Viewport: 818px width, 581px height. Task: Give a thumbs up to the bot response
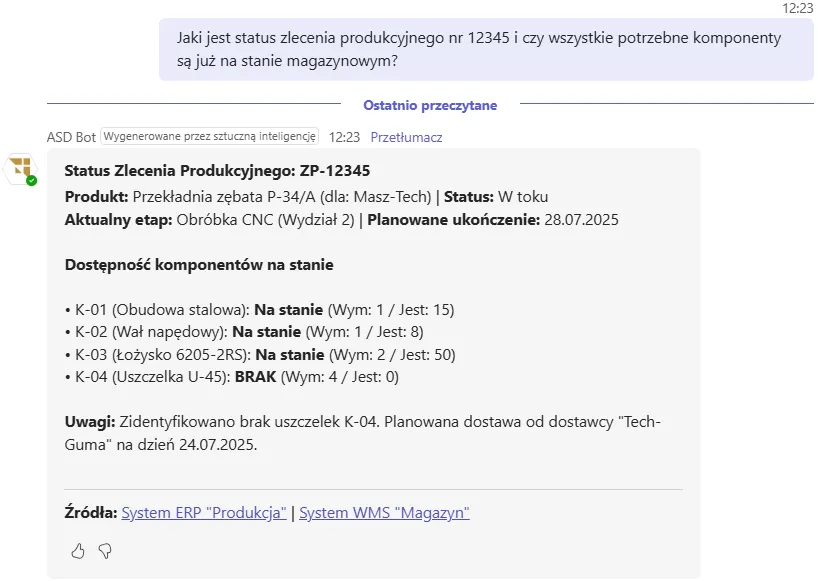78,551
